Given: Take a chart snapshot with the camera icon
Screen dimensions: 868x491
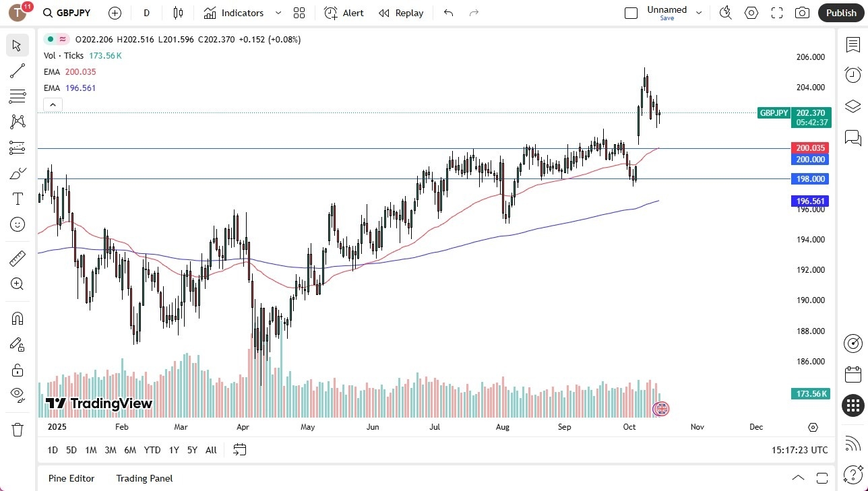Looking at the screenshot, I should point(802,13).
